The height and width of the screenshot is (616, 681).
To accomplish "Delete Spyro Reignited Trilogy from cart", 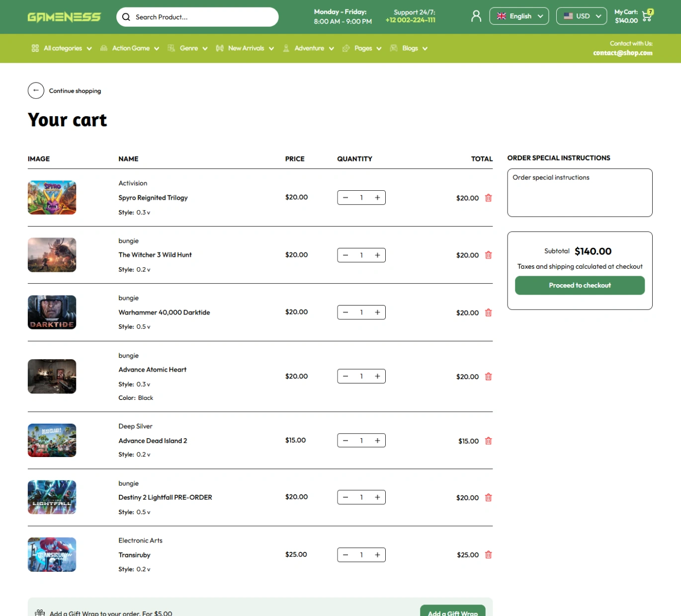I will point(489,198).
